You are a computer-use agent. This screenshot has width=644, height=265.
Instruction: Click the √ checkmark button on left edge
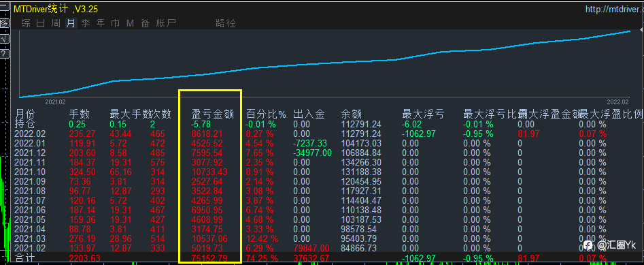(3, 40)
